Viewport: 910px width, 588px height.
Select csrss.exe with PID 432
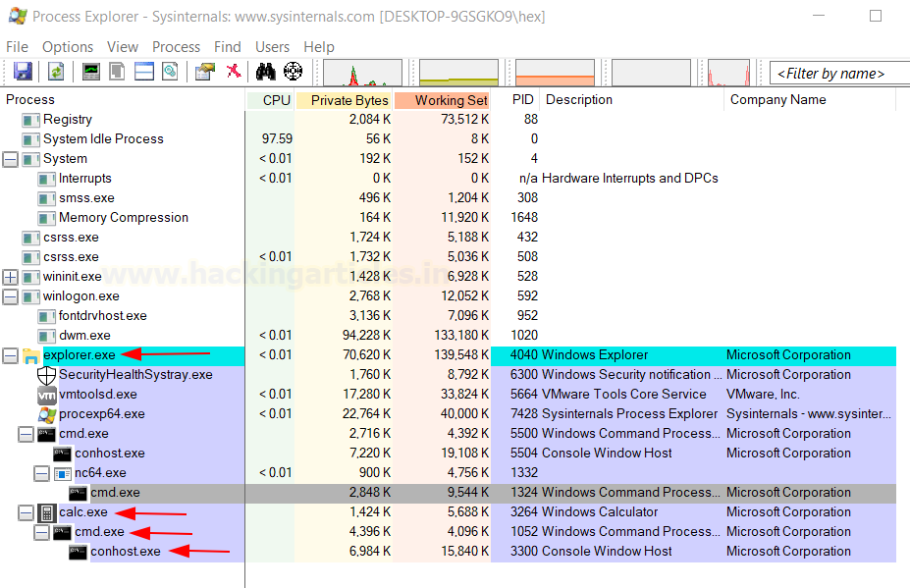click(450, 238)
